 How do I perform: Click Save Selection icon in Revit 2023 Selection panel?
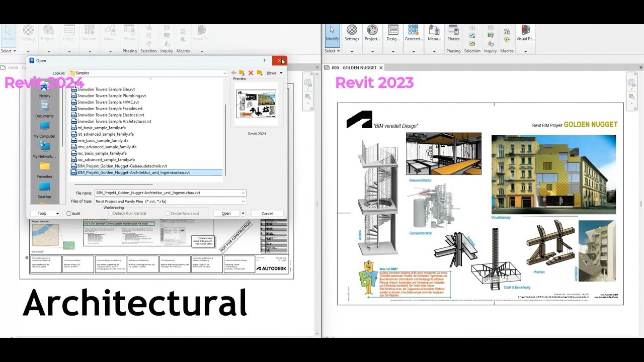(472, 29)
